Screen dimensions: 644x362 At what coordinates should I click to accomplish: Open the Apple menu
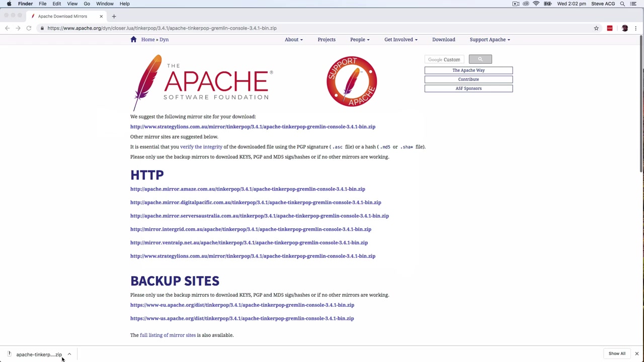tap(9, 4)
